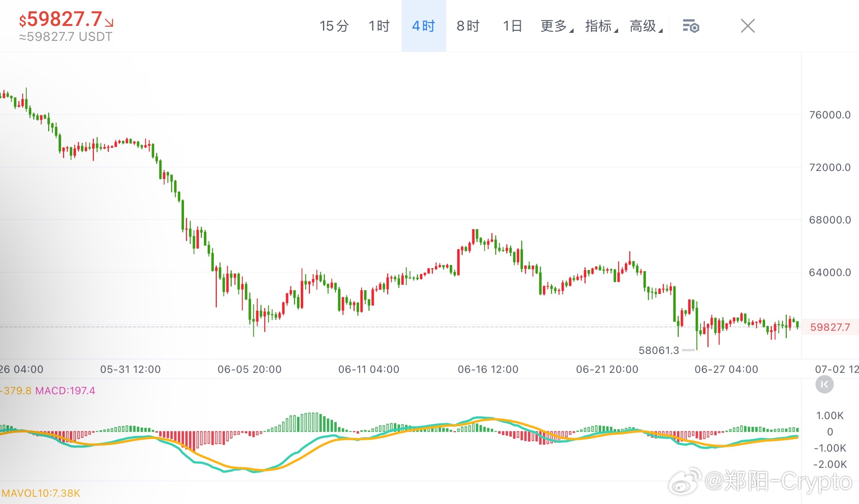The height and width of the screenshot is (504, 859).
Task: Click the 06-05 20:00 time axis label
Action: pos(250,369)
